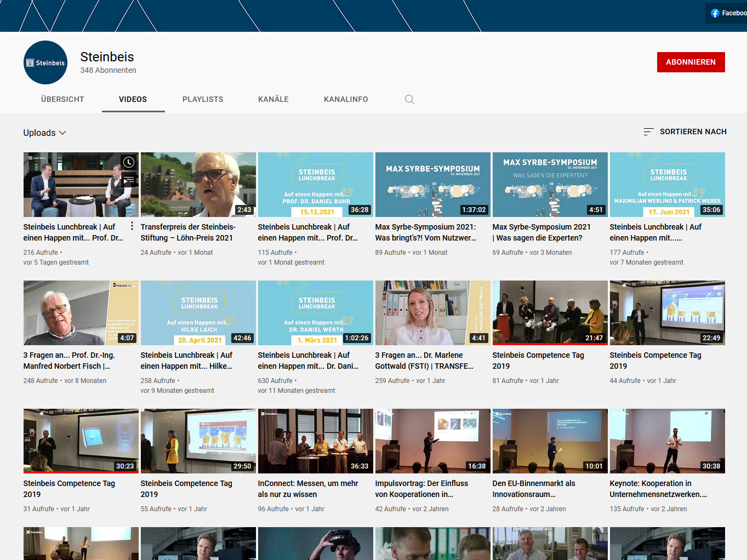Click 'vor 11 Monaten gestreamt' text

point(296,391)
